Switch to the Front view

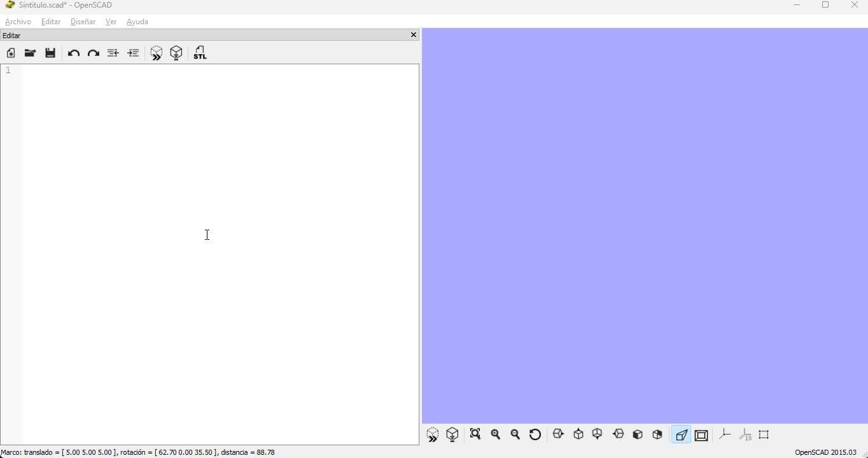click(x=638, y=434)
